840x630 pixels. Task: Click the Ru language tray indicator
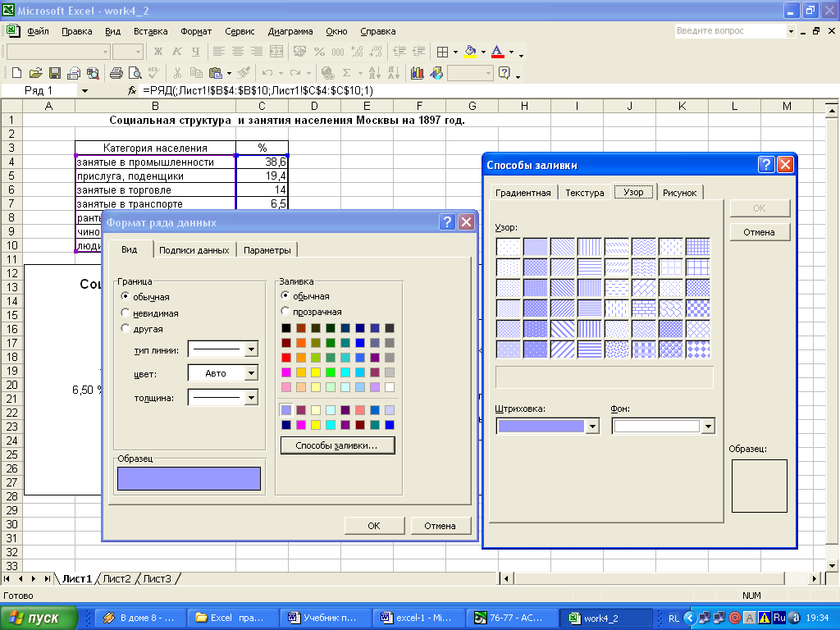[779, 618]
